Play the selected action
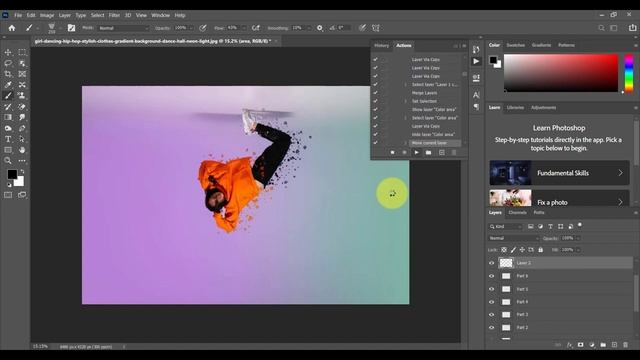This screenshot has width=640, height=360. (416, 152)
